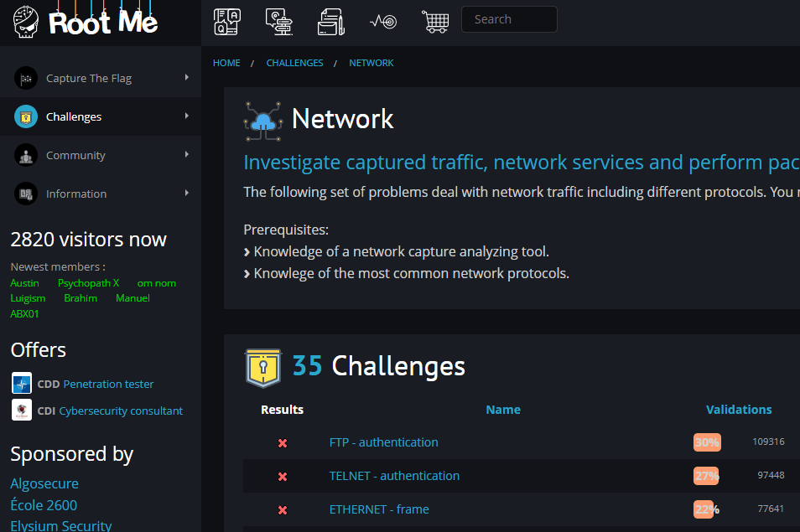The height and width of the screenshot is (532, 800).
Task: Click red cross for TELNET - authentication
Action: point(282,477)
